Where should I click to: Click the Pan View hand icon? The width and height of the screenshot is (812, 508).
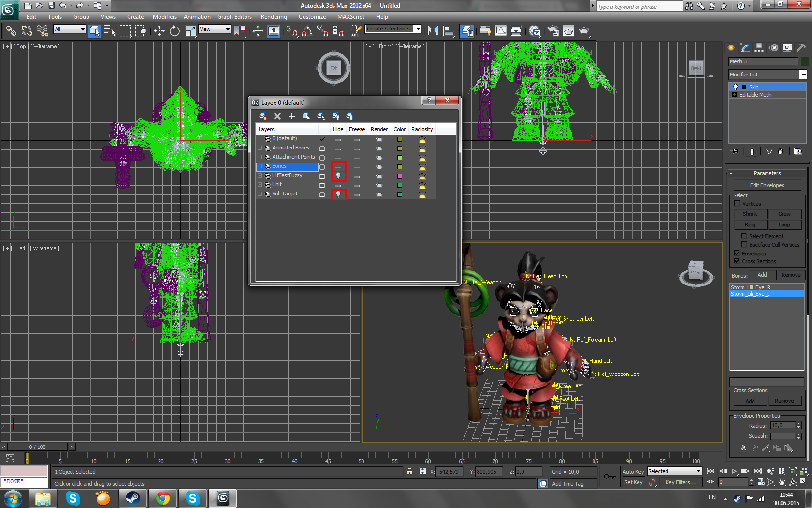782,482
